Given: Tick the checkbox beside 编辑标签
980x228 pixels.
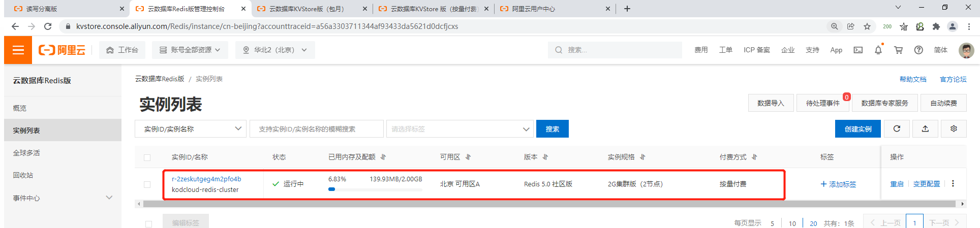Looking at the screenshot, I should 148,224.
